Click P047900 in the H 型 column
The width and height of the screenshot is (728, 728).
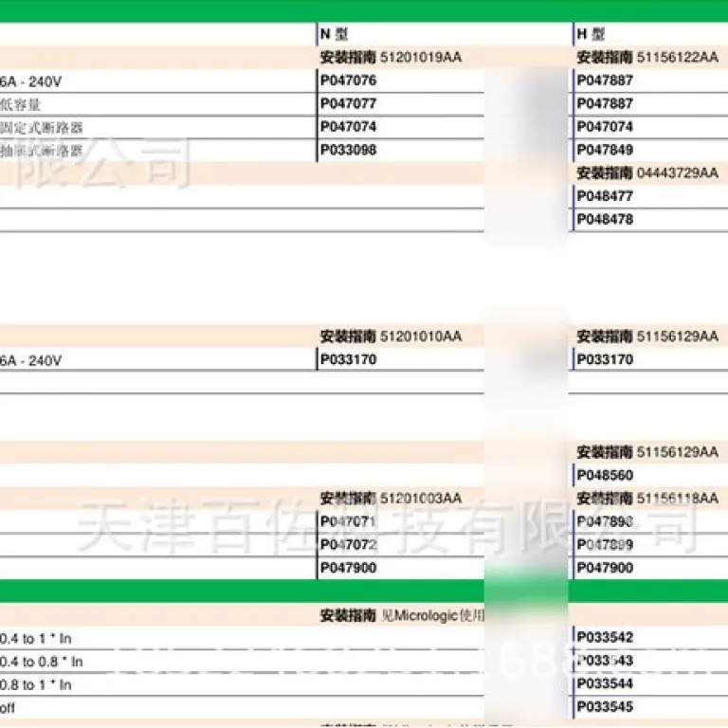pos(605,568)
